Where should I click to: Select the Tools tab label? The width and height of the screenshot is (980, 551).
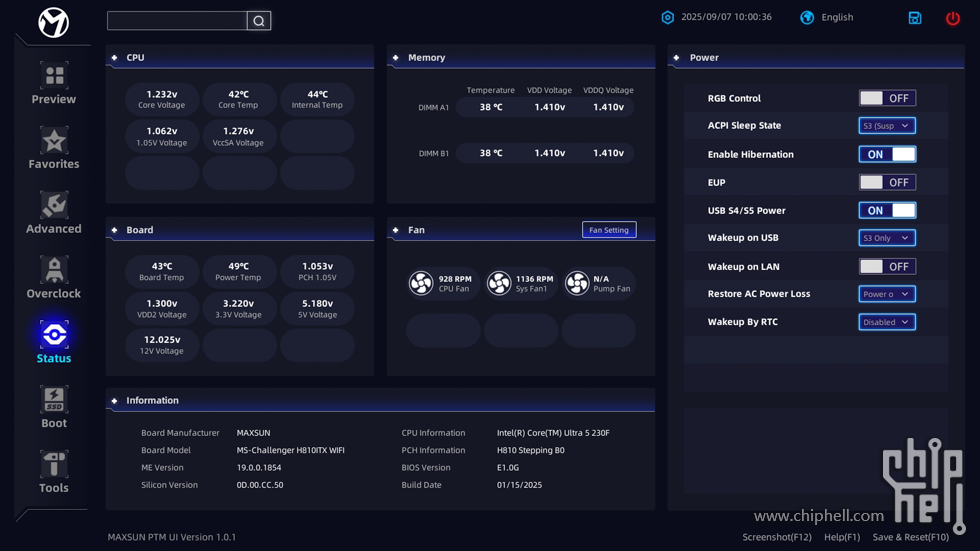(54, 488)
